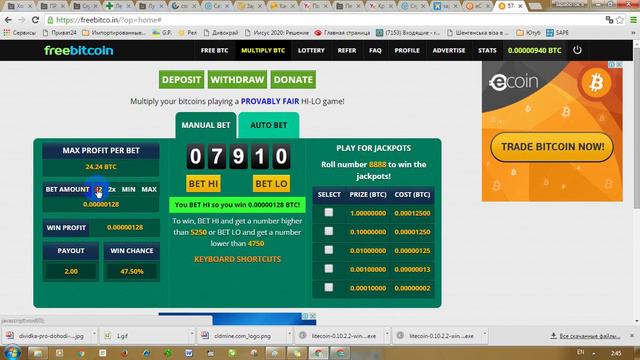
Task: Click the 0.00000940 BTC balance
Action: tap(534, 50)
